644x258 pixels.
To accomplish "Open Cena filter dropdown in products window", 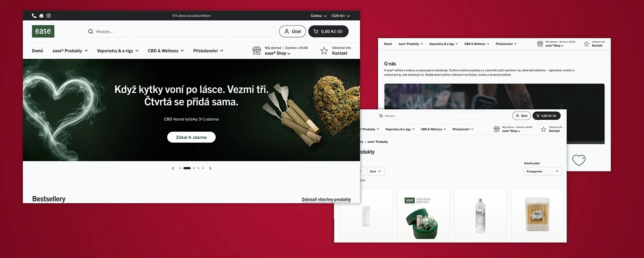I will coord(376,171).
